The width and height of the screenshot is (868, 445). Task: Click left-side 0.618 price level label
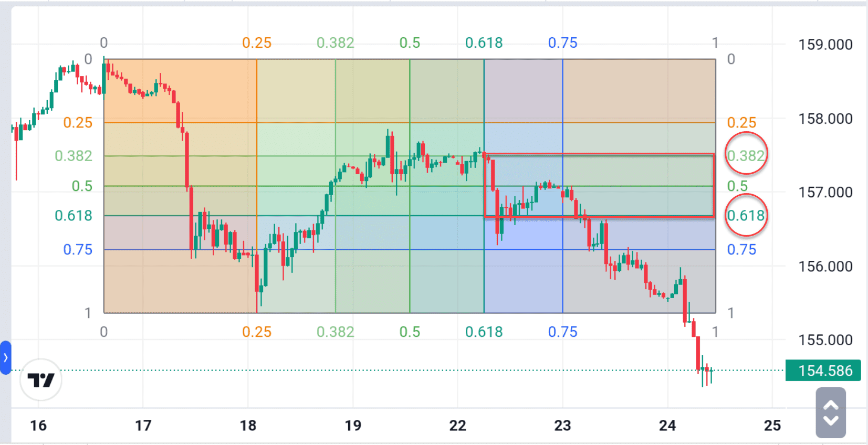pos(74,215)
